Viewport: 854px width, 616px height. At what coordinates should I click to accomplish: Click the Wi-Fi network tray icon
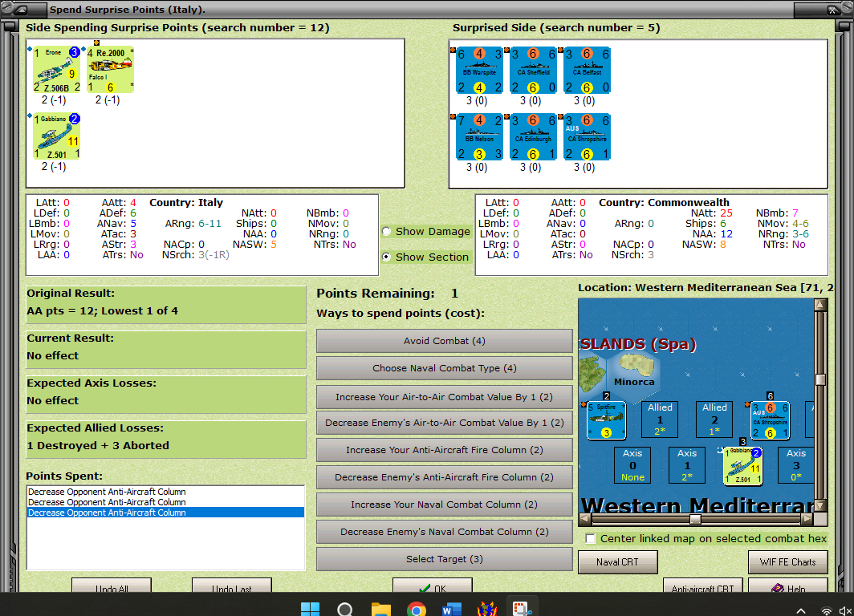pyautogui.click(x=826, y=610)
